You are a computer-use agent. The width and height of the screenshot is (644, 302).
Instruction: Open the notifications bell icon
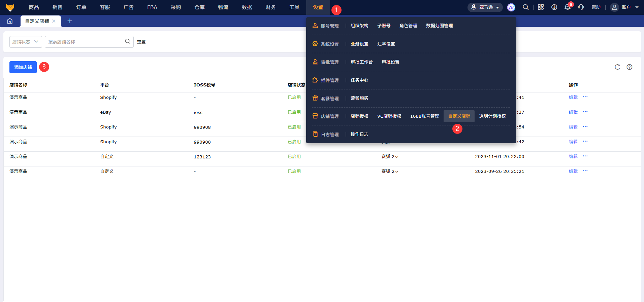tap(568, 7)
